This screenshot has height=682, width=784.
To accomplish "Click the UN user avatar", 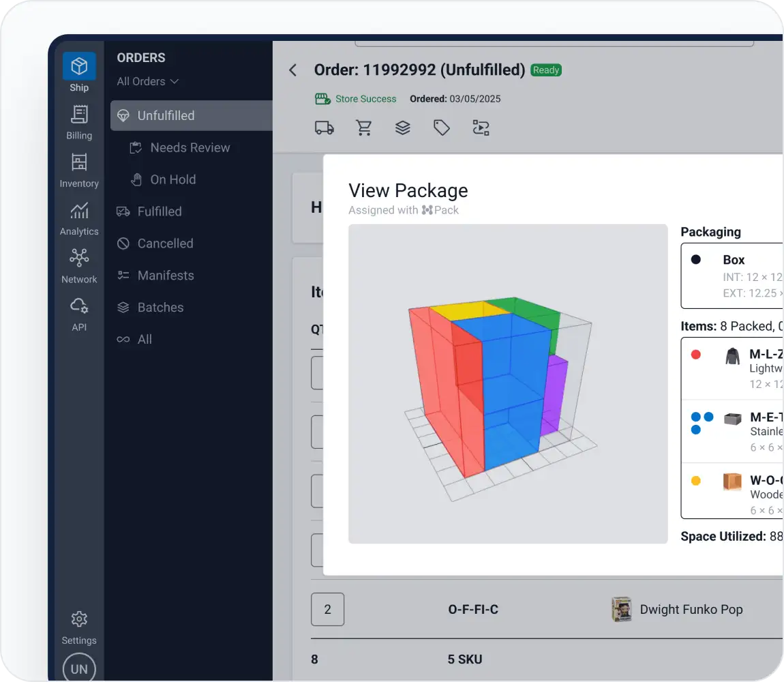I will point(79,668).
